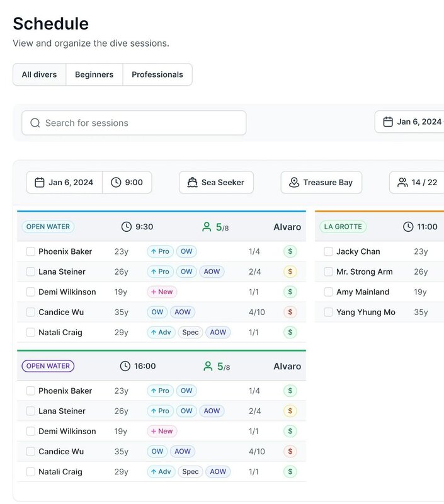Screen dimensions: 444x504
Task: Click the New tag on Demi Wilkinson at 9:30
Action: [162, 292]
